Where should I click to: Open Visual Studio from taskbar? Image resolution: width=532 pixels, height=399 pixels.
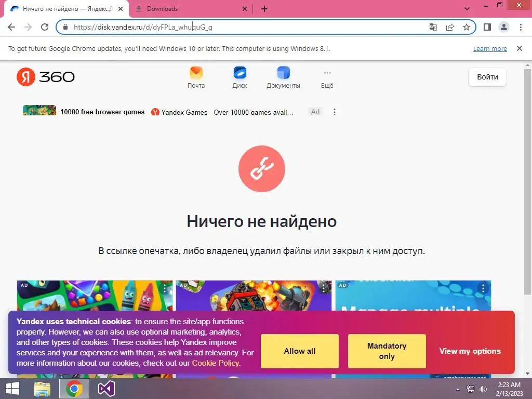[x=106, y=389]
